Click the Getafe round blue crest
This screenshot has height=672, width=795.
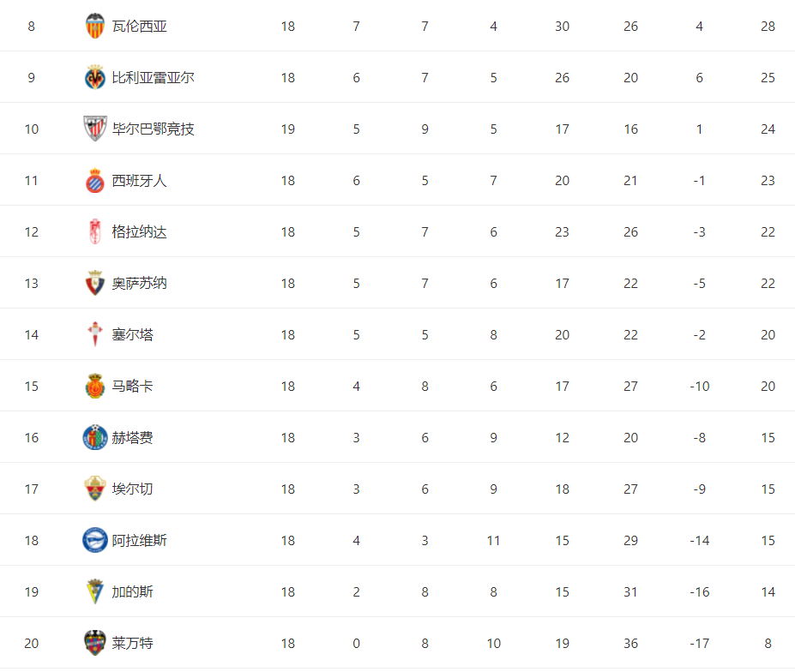point(95,437)
